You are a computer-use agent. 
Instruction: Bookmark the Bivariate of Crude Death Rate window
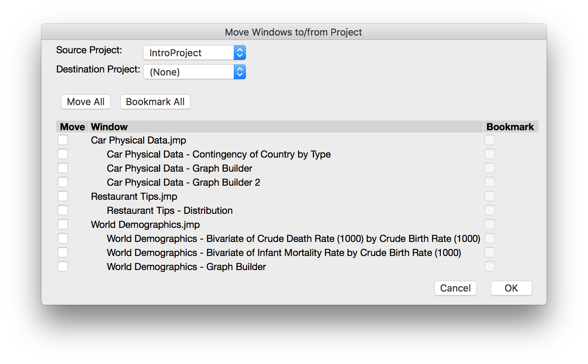point(490,238)
